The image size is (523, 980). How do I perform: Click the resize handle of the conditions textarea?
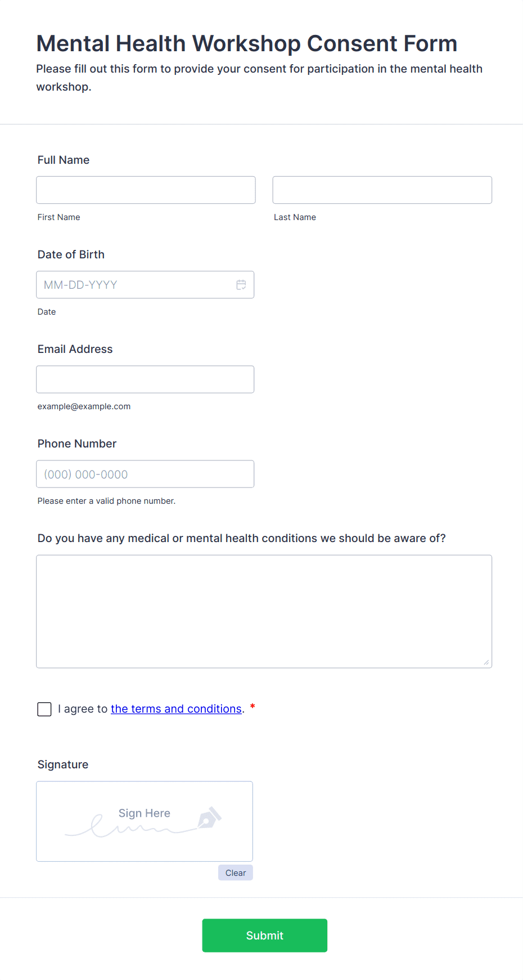tap(486, 662)
